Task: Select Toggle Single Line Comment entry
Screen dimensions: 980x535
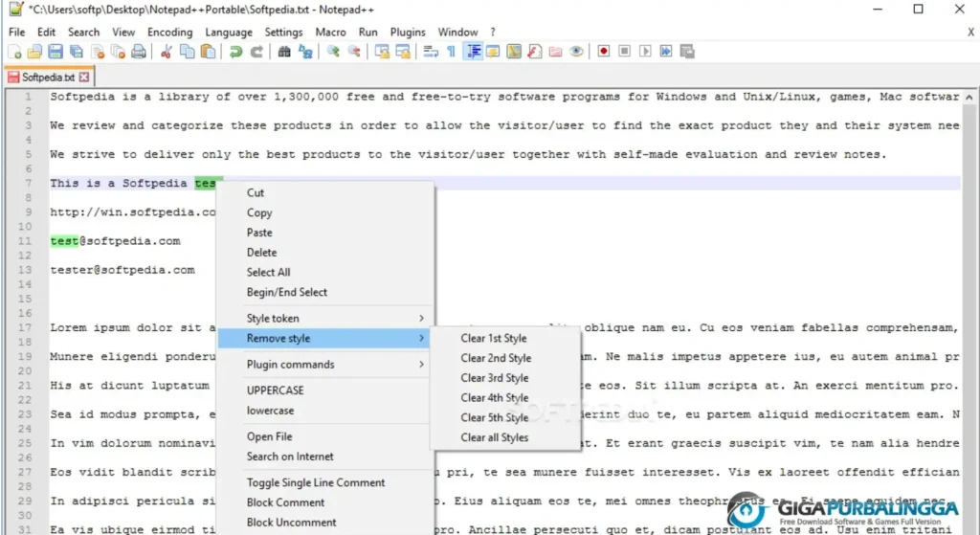Action: pos(316,482)
